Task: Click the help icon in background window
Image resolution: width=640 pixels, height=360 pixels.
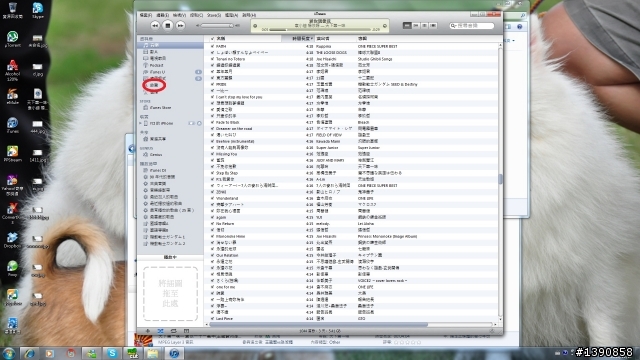Action: click(520, 27)
